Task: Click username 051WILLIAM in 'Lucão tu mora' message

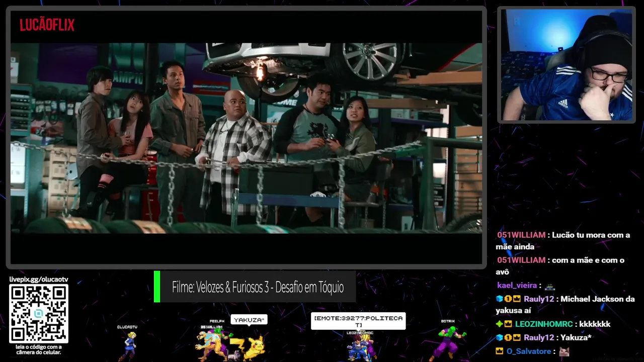Action: 521,235
